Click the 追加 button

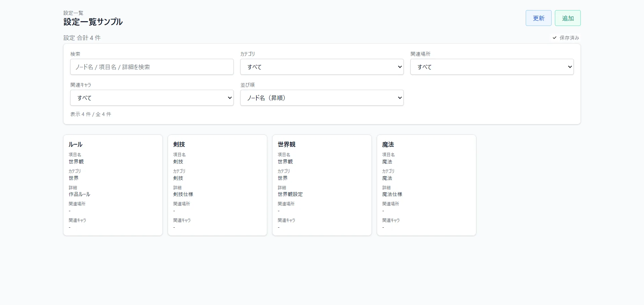pos(568,18)
